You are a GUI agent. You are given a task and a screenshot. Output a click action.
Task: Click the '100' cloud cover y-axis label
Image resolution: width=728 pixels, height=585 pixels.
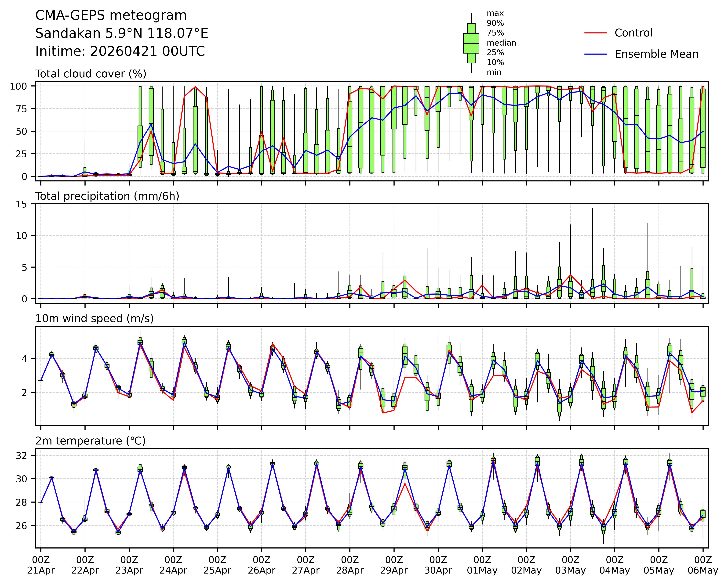(19, 86)
